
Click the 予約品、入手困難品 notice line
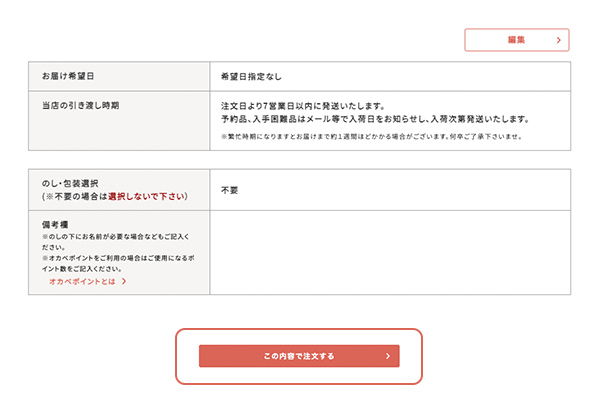371,118
